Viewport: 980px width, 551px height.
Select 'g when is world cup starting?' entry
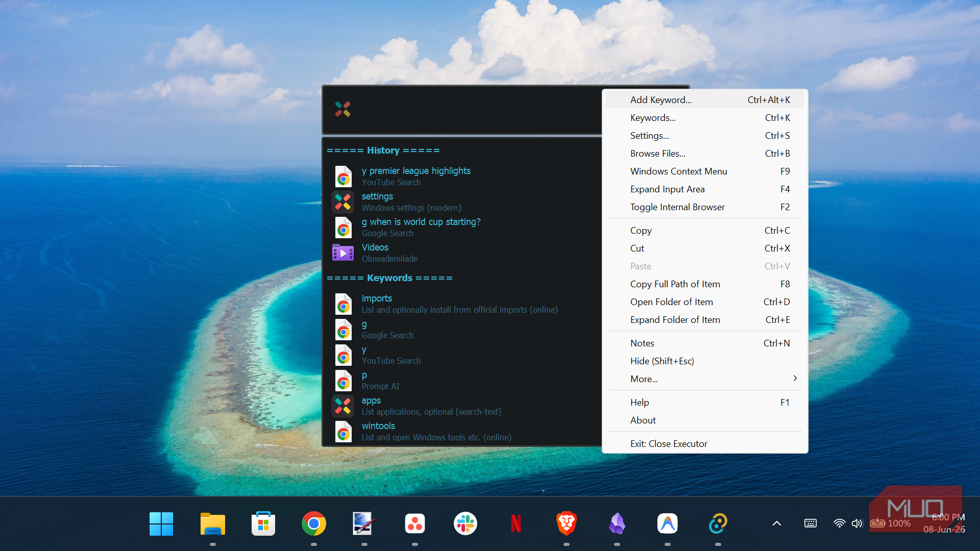pyautogui.click(x=463, y=228)
